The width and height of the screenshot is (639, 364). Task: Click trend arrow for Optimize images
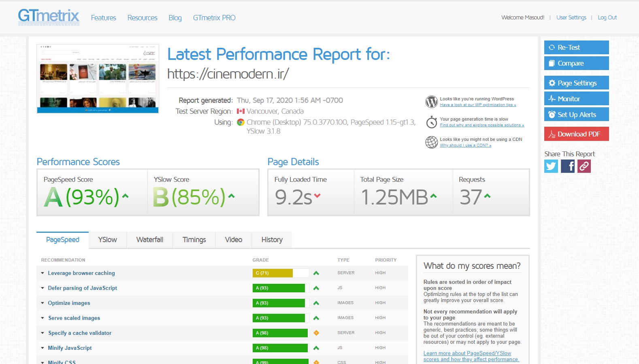pyautogui.click(x=316, y=303)
